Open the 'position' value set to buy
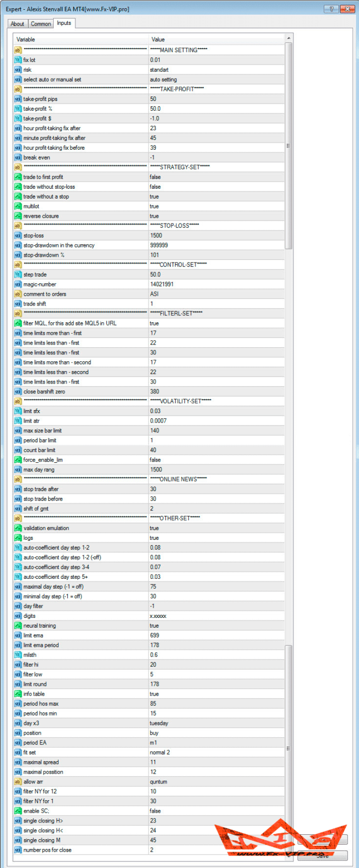Image resolution: width=359 pixels, height=868 pixels. [x=216, y=733]
